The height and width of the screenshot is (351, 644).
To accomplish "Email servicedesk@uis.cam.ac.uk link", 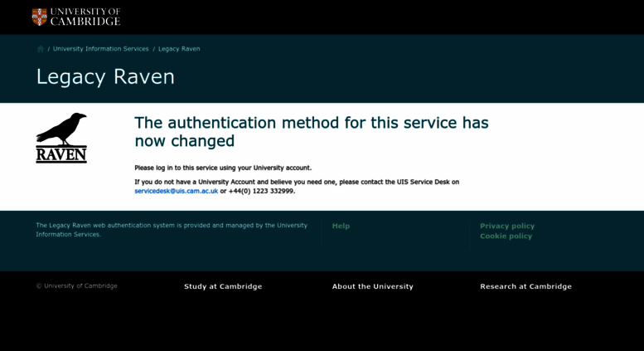I will coord(177,191).
